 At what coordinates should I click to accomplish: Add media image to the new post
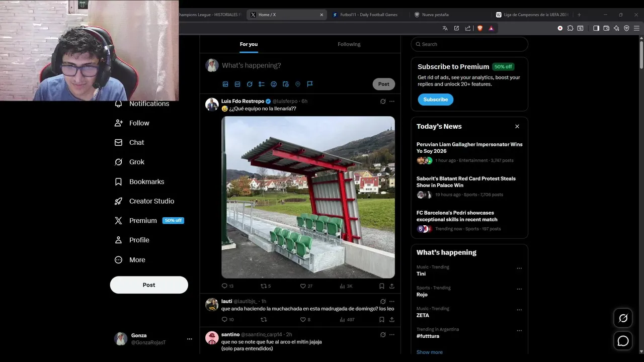pos(225,84)
